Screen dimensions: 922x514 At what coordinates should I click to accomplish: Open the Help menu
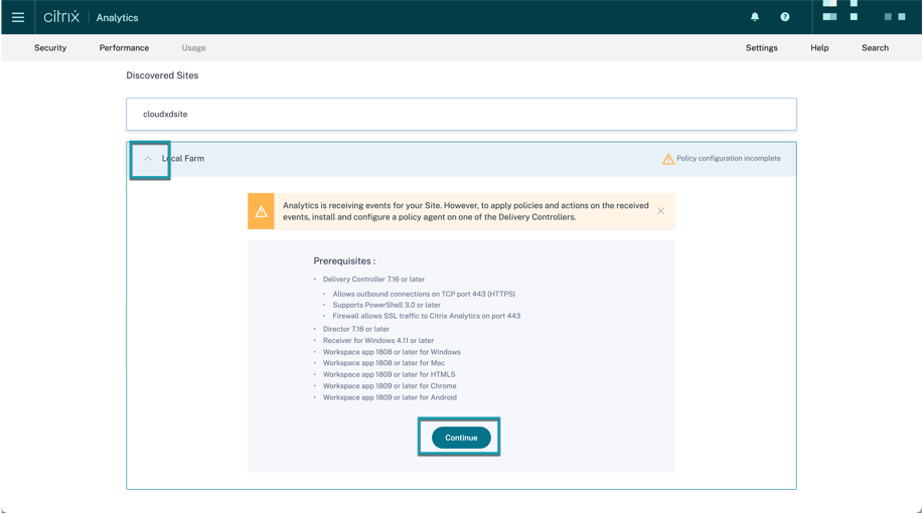pyautogui.click(x=819, y=48)
